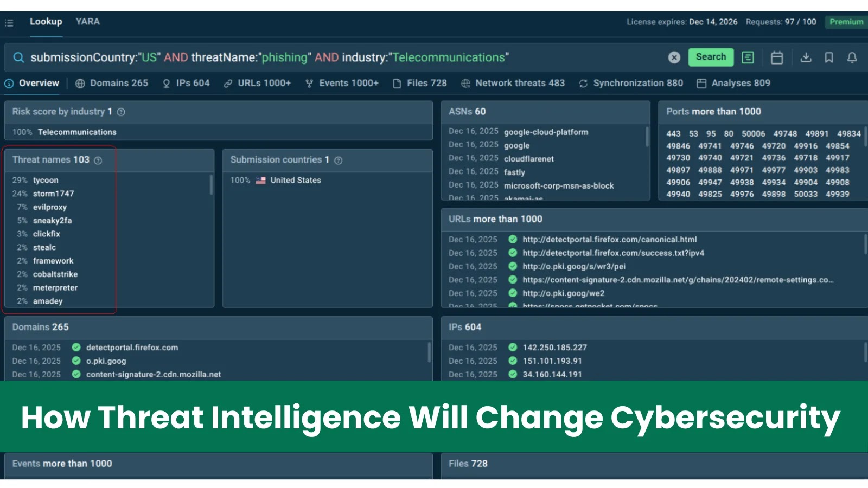
Task: Click the magnifier icon in search bar
Action: tap(19, 57)
